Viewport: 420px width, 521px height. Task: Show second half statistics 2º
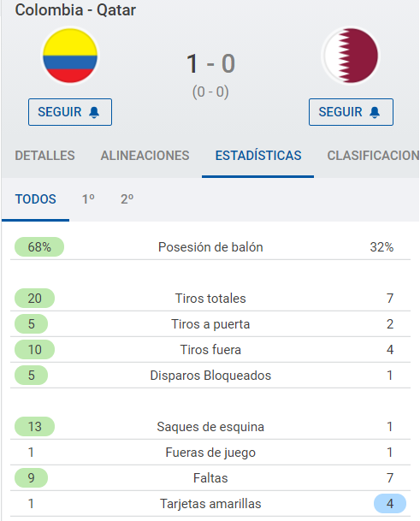click(x=127, y=199)
